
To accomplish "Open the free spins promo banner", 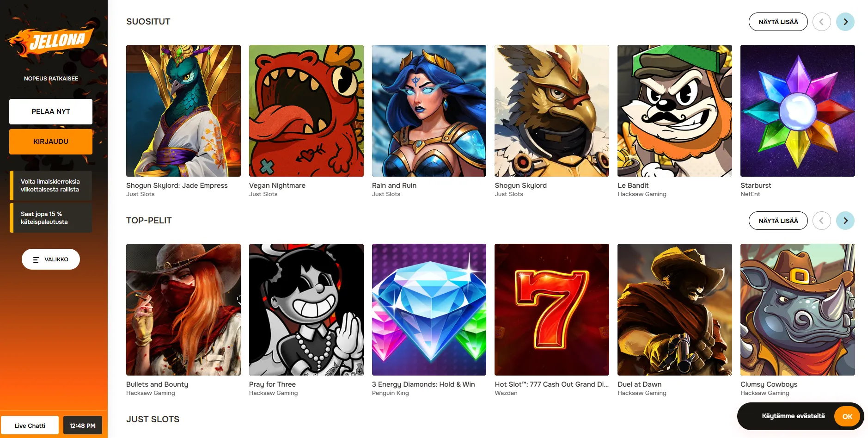I will point(51,185).
